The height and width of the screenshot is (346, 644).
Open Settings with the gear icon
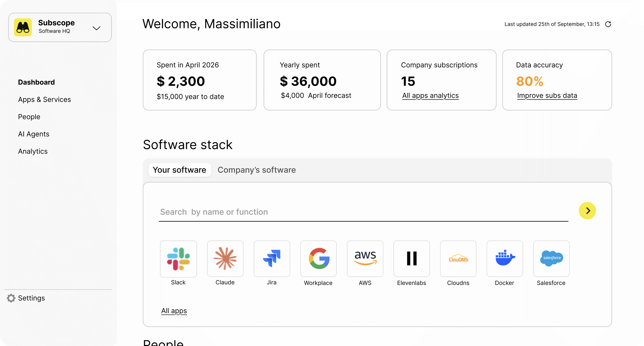click(x=11, y=298)
